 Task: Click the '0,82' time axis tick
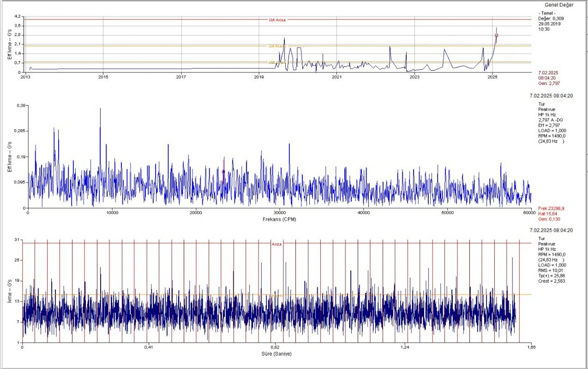[275, 347]
